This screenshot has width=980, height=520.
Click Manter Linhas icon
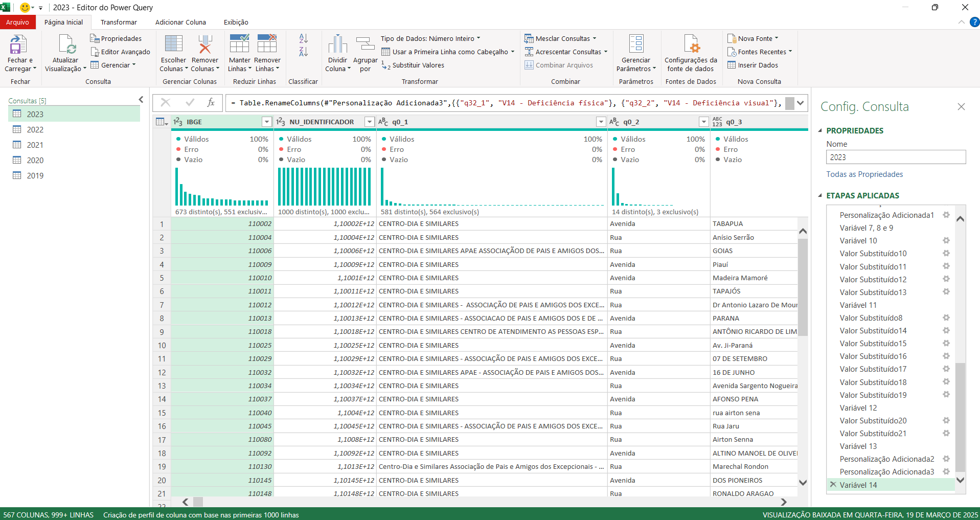[x=239, y=43]
